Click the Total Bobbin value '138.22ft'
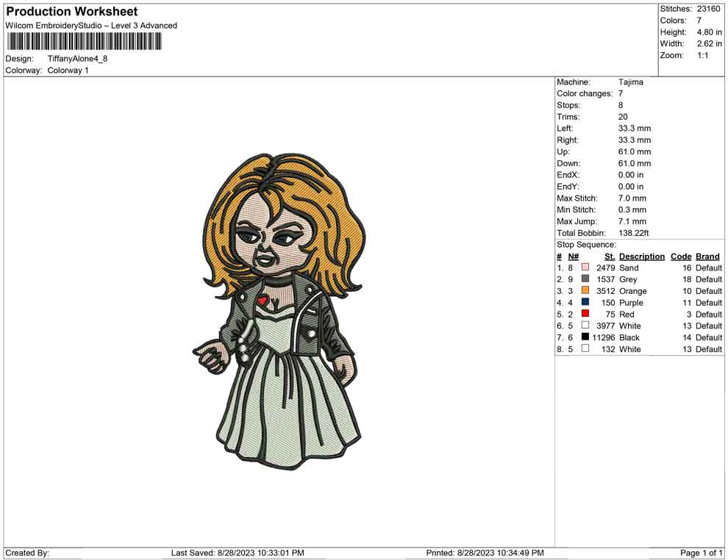The height and width of the screenshot is (560, 728). (x=634, y=233)
